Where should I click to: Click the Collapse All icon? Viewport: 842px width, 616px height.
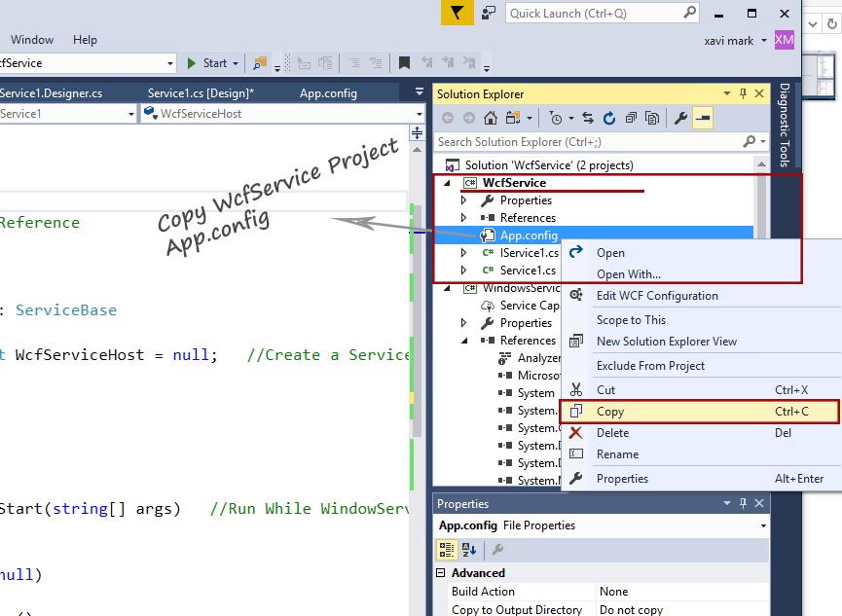point(631,118)
